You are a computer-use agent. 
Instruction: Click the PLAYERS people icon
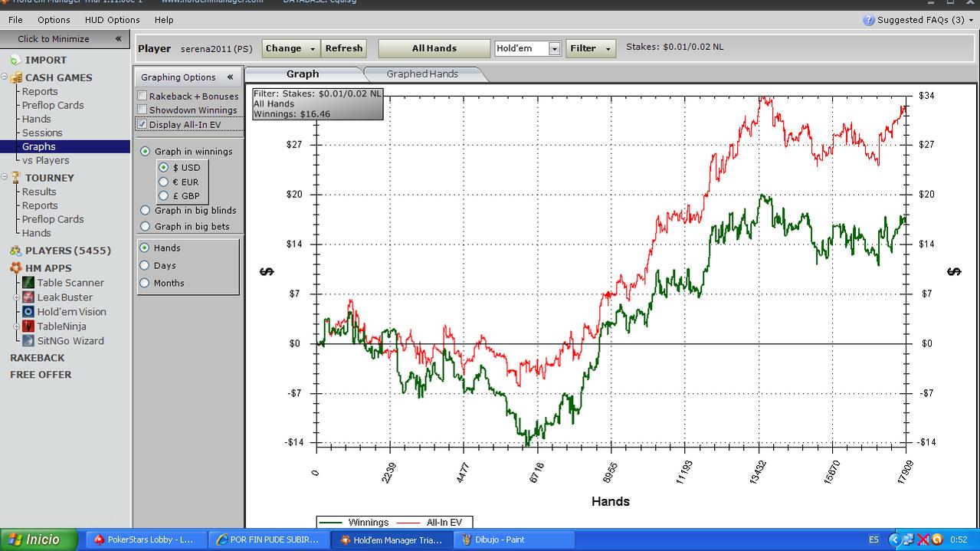(15, 251)
